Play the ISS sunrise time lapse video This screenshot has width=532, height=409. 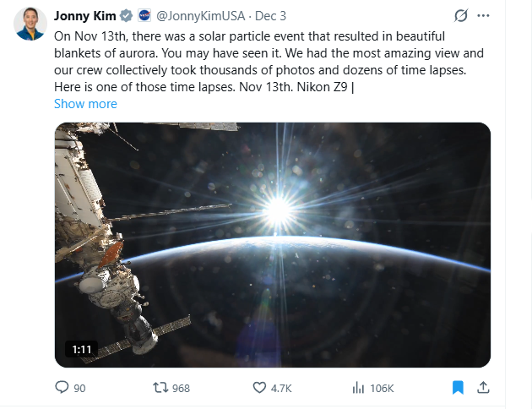coord(273,245)
